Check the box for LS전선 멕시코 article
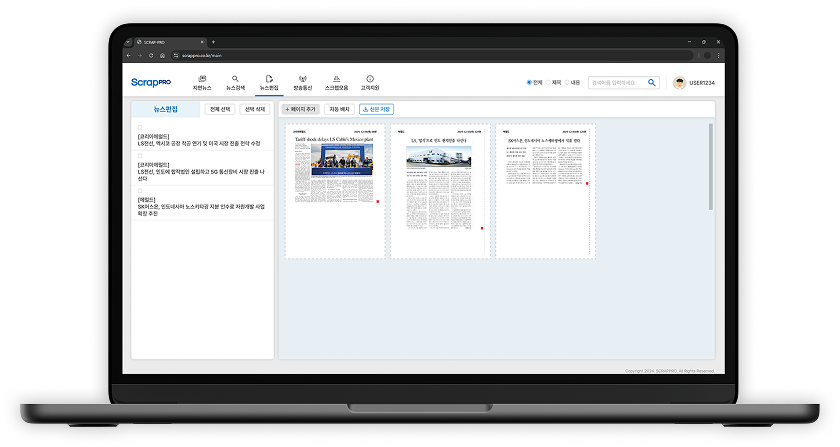 pyautogui.click(x=140, y=128)
